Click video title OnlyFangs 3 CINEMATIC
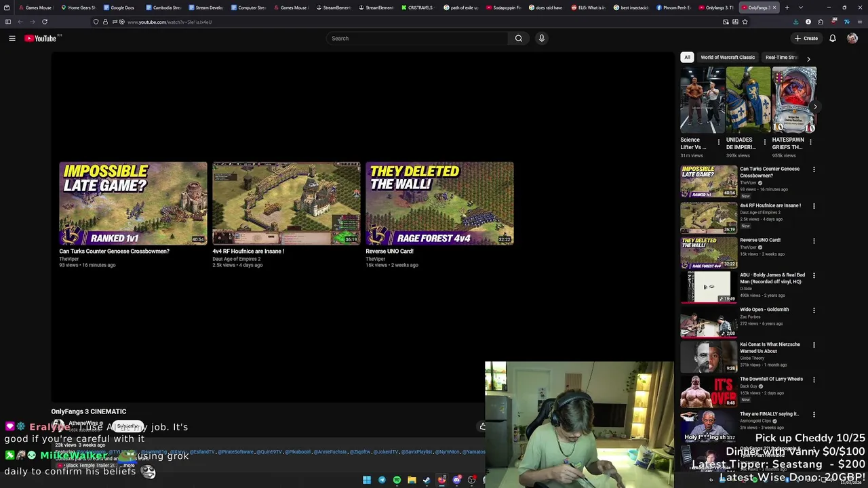This screenshot has width=868, height=488. click(89, 411)
